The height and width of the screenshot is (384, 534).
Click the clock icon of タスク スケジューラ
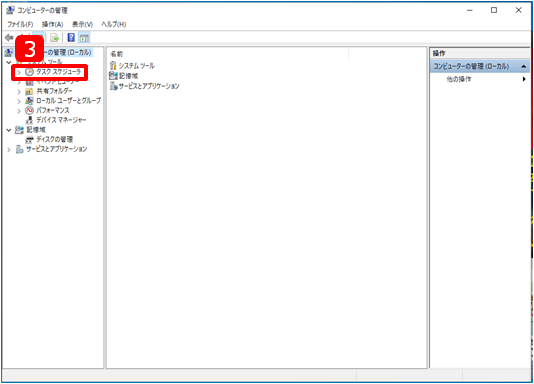pos(30,72)
